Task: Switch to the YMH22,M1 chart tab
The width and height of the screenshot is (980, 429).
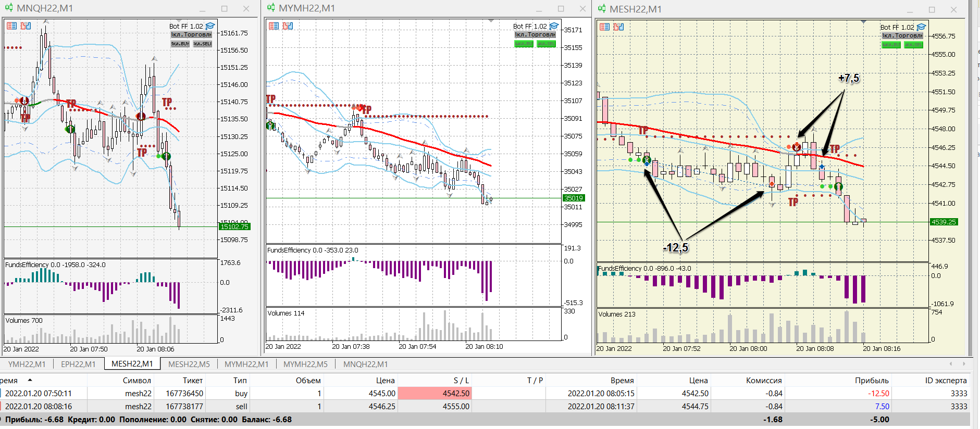Action: point(27,364)
